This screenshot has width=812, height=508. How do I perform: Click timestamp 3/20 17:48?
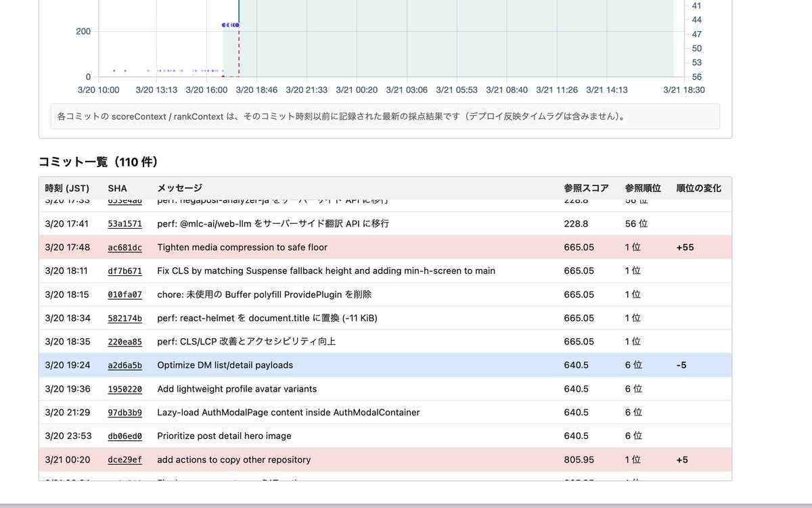click(66, 248)
